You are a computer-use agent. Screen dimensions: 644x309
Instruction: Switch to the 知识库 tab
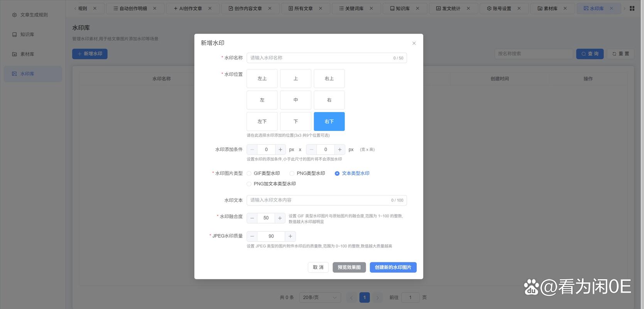click(405, 8)
